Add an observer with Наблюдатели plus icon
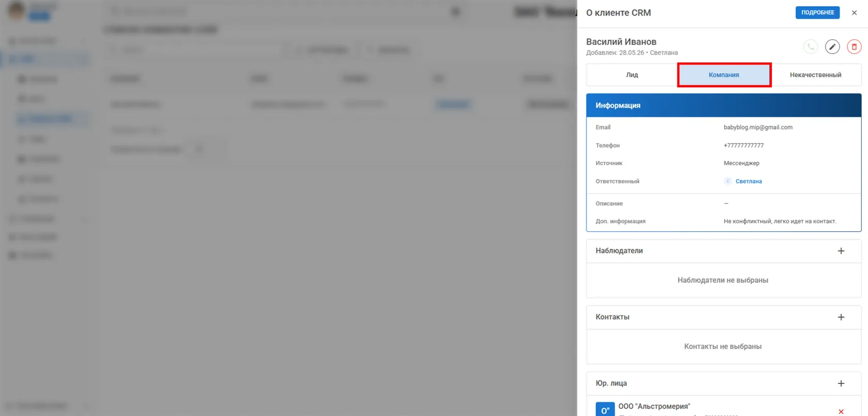 pos(841,251)
